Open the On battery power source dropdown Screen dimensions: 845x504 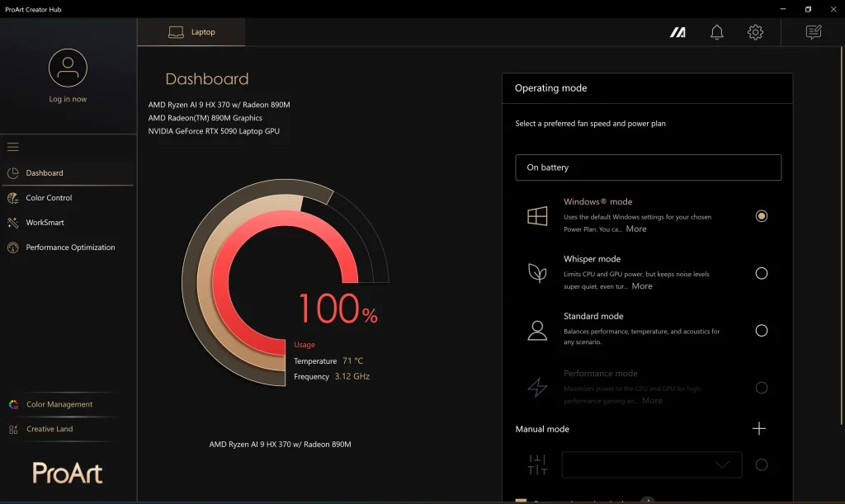pyautogui.click(x=648, y=167)
